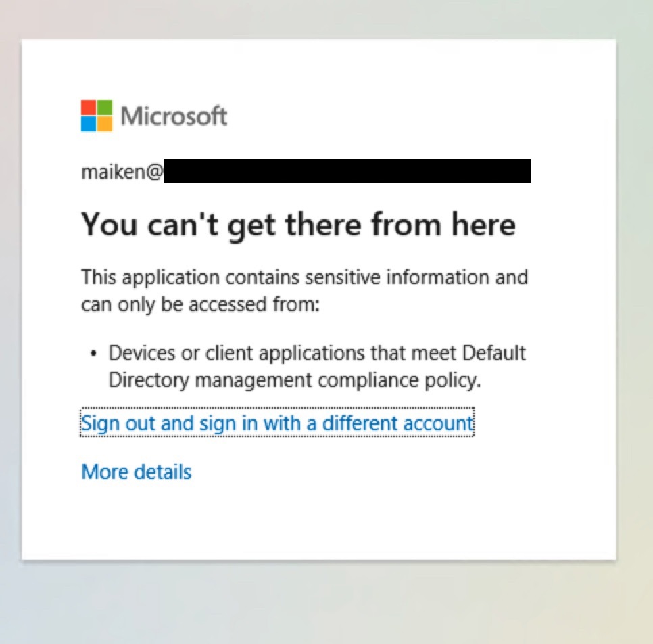Click the blacked-out redacted email domain bar
This screenshot has width=653, height=644.
[x=347, y=170]
